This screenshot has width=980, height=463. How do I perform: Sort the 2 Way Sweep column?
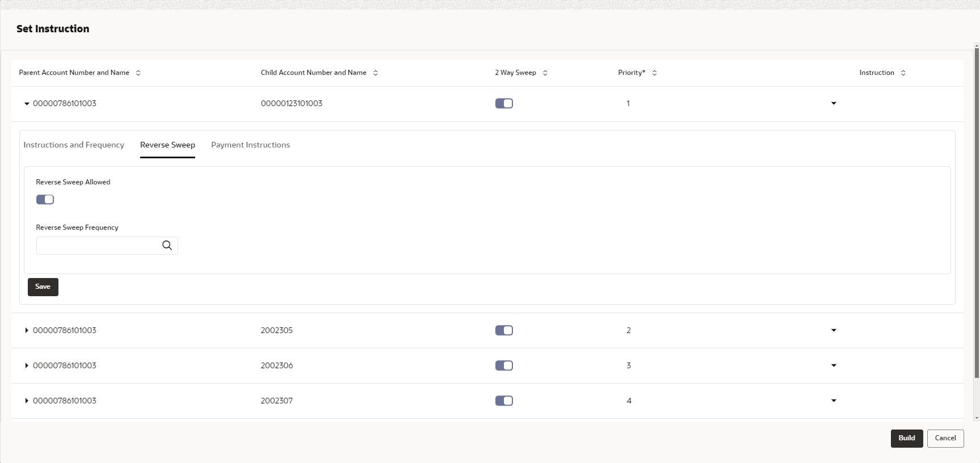pos(545,73)
